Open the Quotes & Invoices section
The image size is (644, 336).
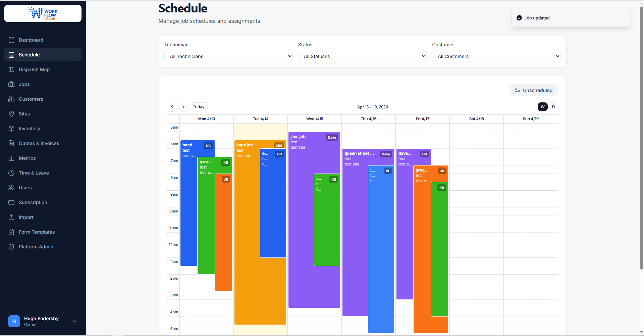[x=43, y=143]
